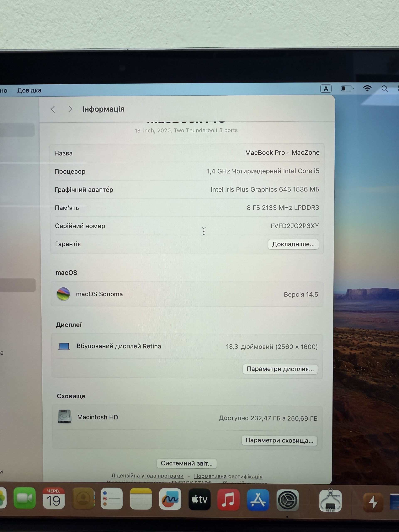Screen dimensions: 399x532
Task: Open the App Store from dock
Action: [x=258, y=500]
